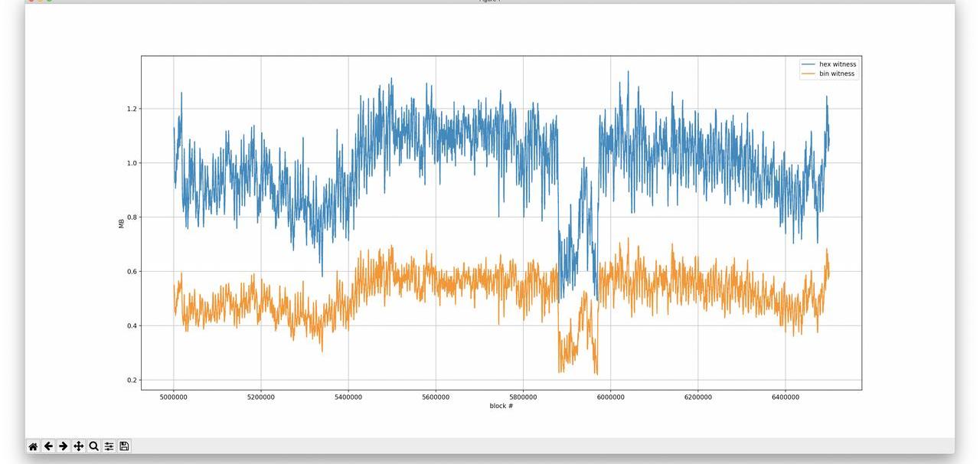Image resolution: width=980 pixels, height=464 pixels.
Task: Click the 'MB' y-axis label
Action: pos(121,224)
